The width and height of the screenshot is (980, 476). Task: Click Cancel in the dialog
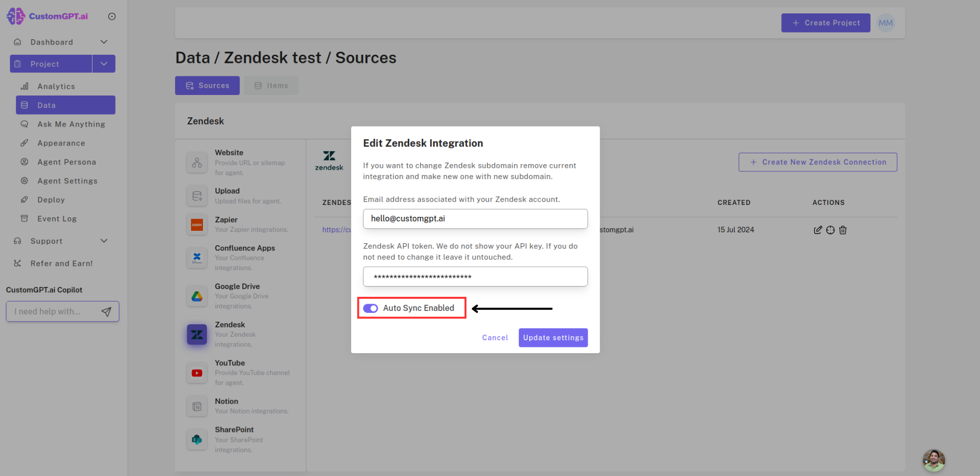pyautogui.click(x=495, y=338)
